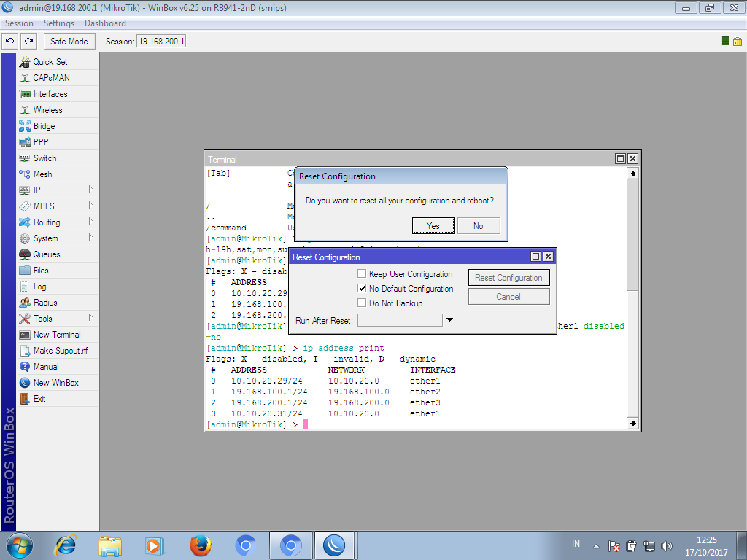747x560 pixels.
Task: Open the Files sidebar icon
Action: (24, 271)
